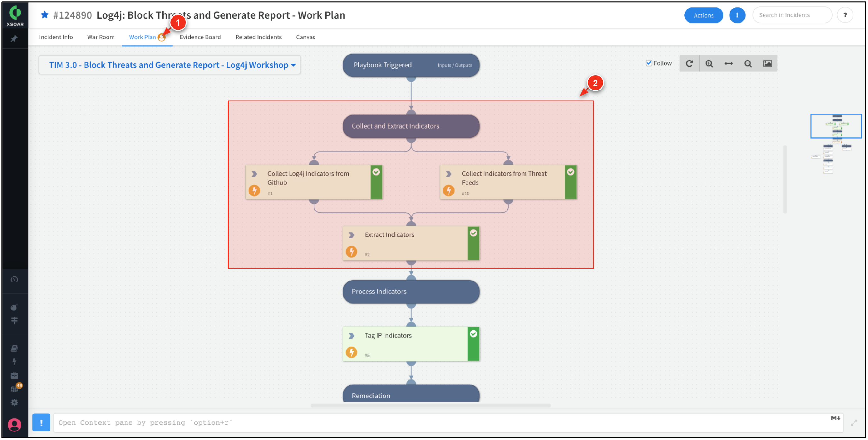This screenshot has width=868, height=440.
Task: Click completed checkmark on Threat Feeds task
Action: point(571,172)
